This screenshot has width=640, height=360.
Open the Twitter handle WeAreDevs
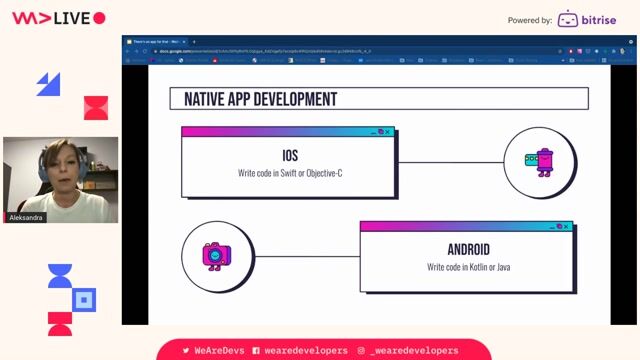(213, 350)
